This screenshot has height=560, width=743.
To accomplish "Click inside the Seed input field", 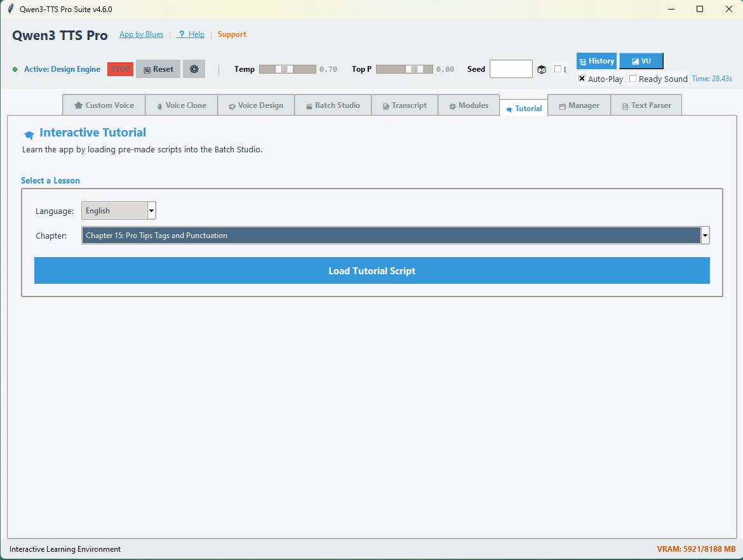I will pos(511,69).
